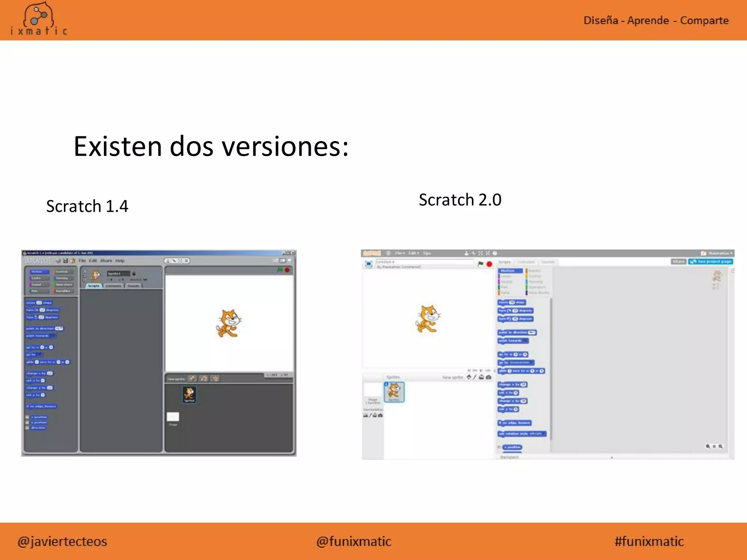Open Share menu in Scratch 1.4

(106, 261)
